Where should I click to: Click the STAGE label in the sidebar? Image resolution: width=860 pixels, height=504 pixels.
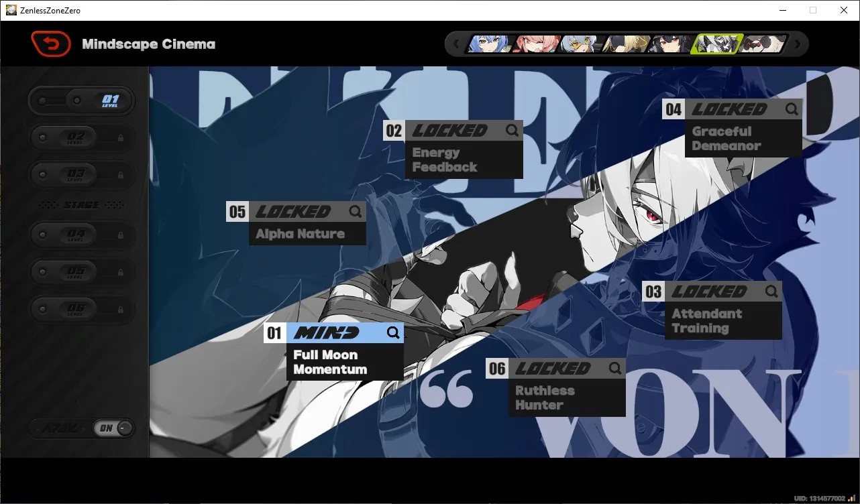[x=81, y=205]
